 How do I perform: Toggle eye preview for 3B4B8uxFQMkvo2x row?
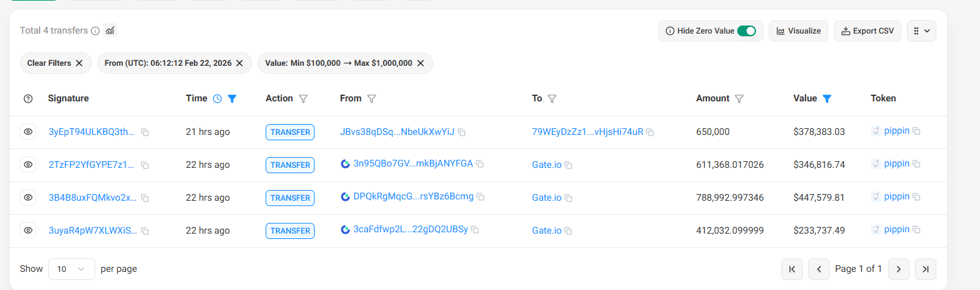(28, 197)
